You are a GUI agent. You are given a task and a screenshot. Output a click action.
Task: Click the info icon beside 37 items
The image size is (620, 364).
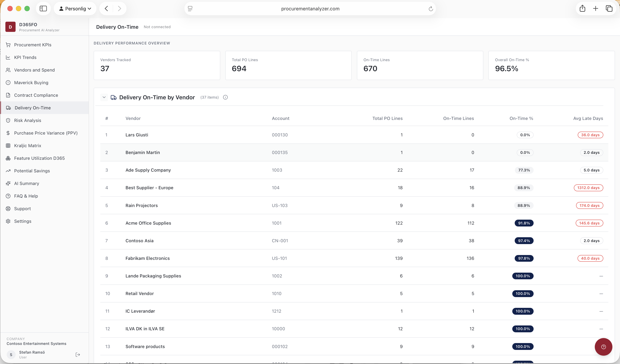(225, 97)
